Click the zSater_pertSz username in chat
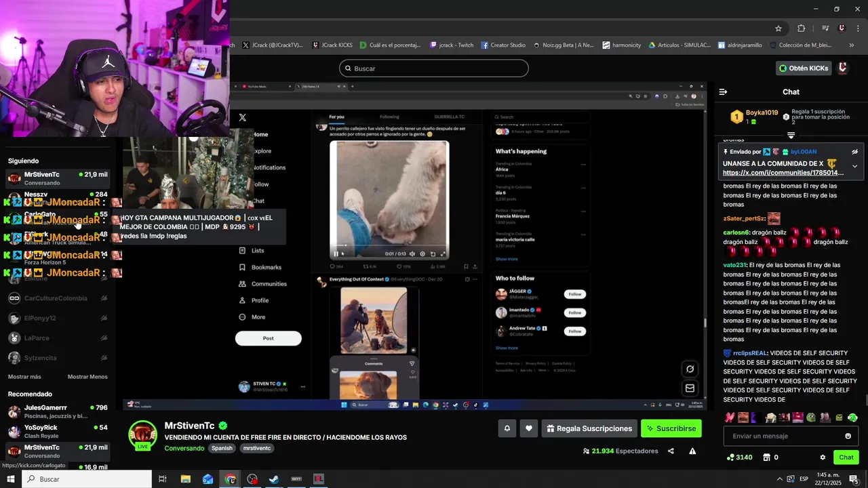This screenshot has height=488, width=868. [x=744, y=219]
